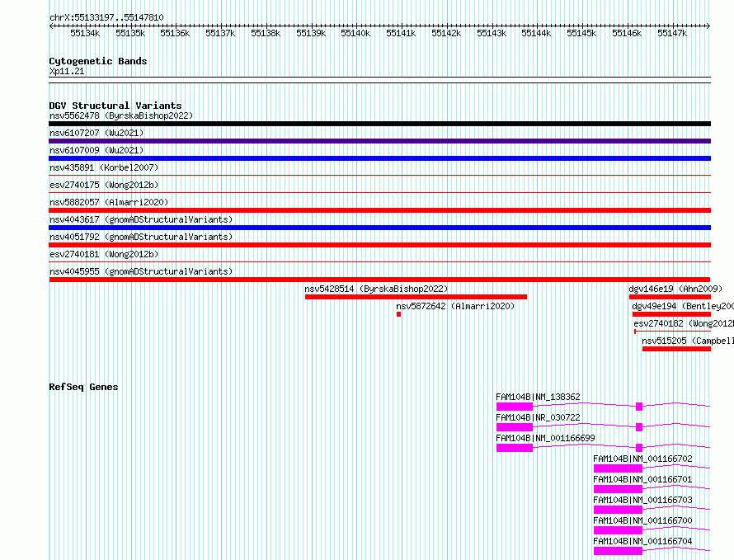The width and height of the screenshot is (734, 560).
Task: Open nsv6107009 (Wu2021) variant label
Action: pos(96,150)
